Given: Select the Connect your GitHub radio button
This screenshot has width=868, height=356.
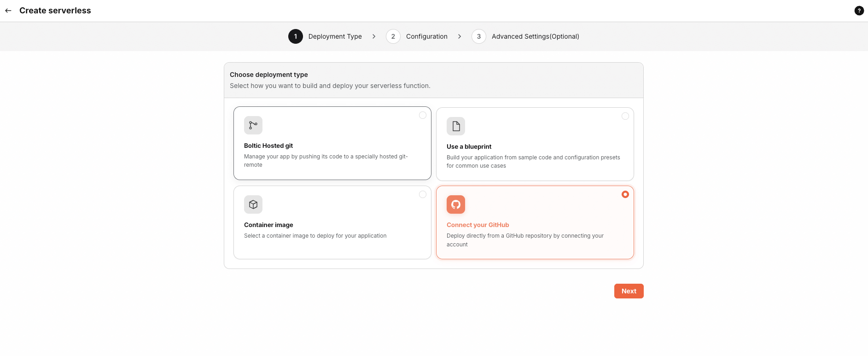Looking at the screenshot, I should point(625,194).
